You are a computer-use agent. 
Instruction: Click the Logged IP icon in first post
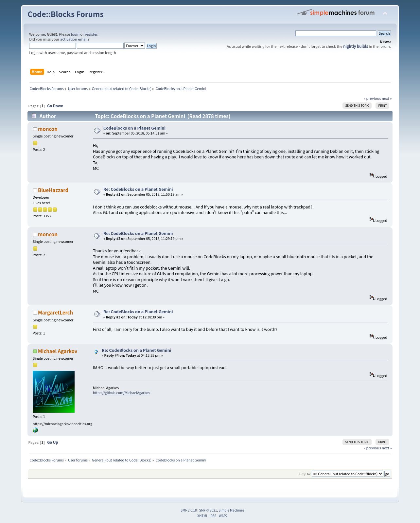tap(372, 175)
